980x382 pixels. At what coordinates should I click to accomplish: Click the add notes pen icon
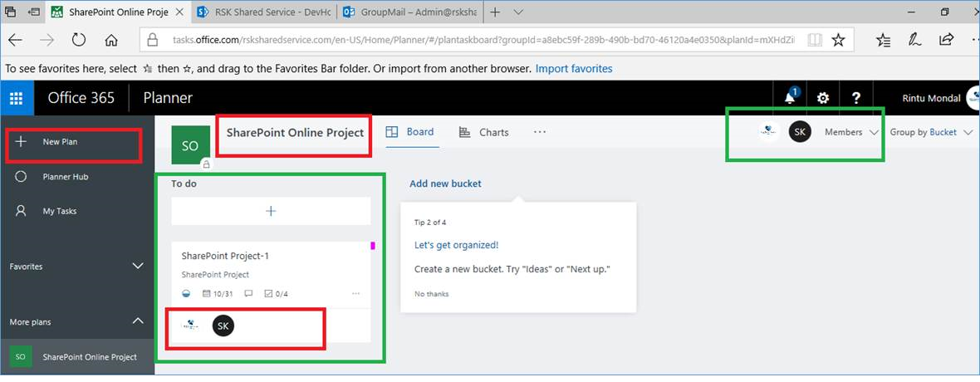pyautogui.click(x=914, y=41)
